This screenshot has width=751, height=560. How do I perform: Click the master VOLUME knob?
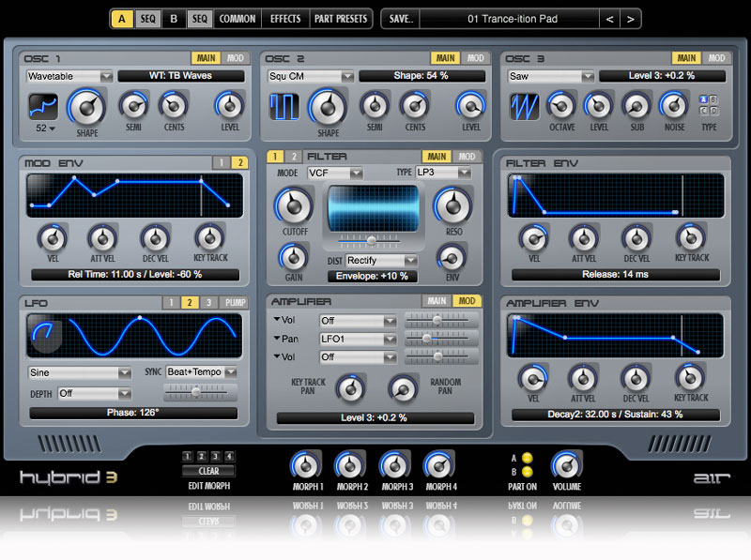pyautogui.click(x=567, y=465)
